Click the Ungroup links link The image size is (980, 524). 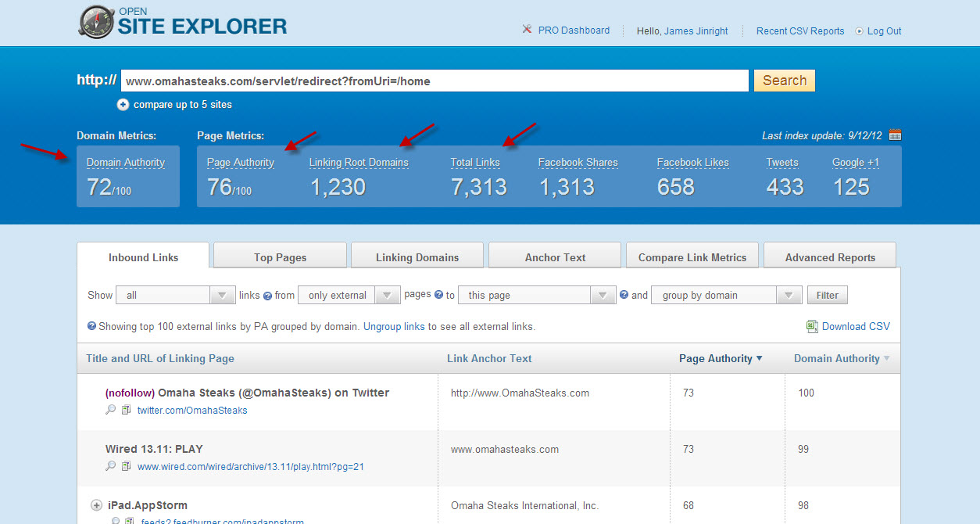click(394, 326)
